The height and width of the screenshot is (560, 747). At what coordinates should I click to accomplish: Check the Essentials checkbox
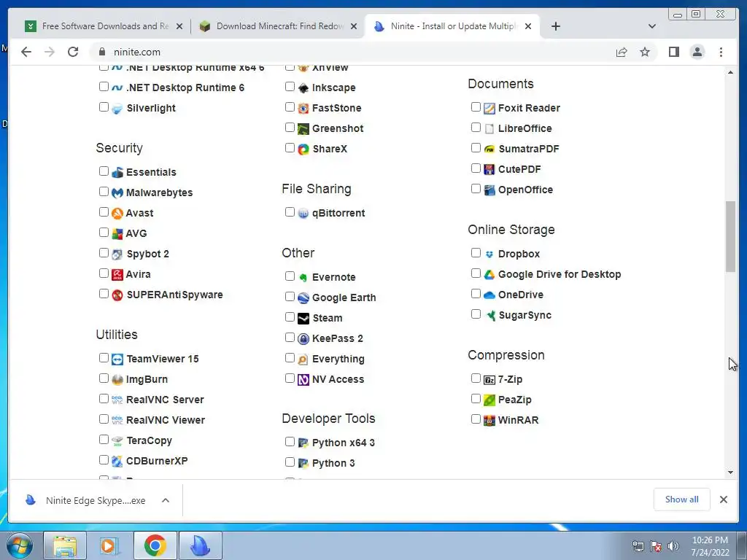(x=104, y=171)
